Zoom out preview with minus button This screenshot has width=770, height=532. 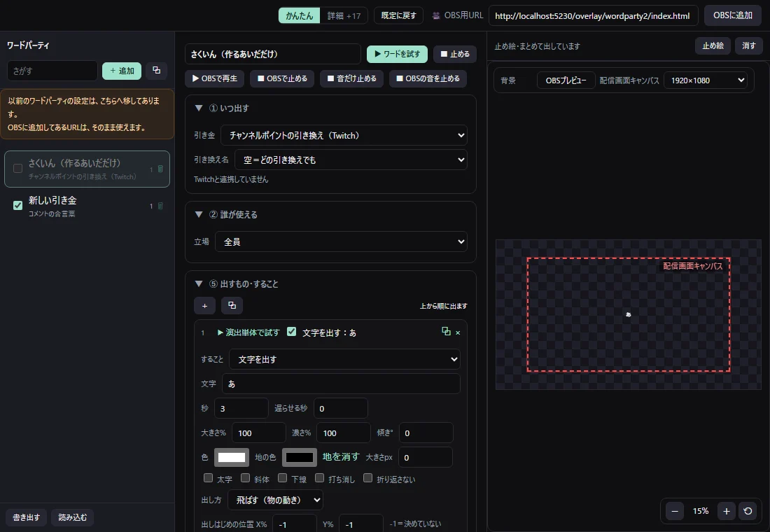(x=675, y=511)
